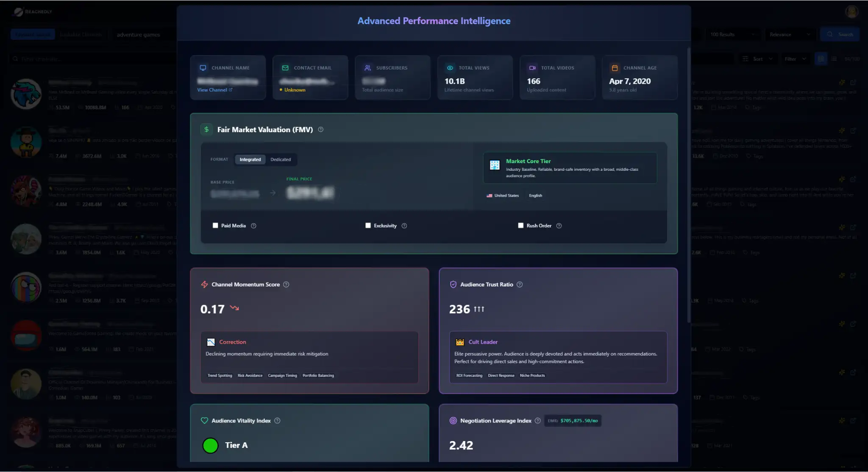Click the EMR $705,875.50/mo badge
Screen dimensions: 868x472
[573, 421]
